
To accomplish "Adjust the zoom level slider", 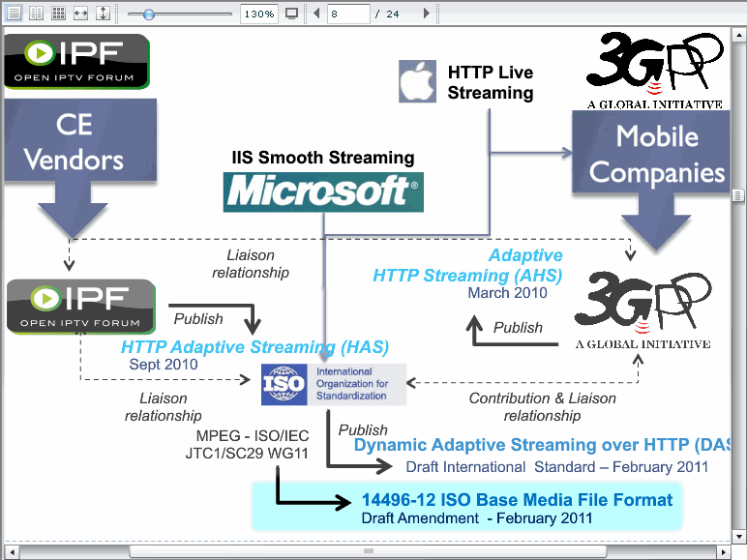I will pos(149,15).
